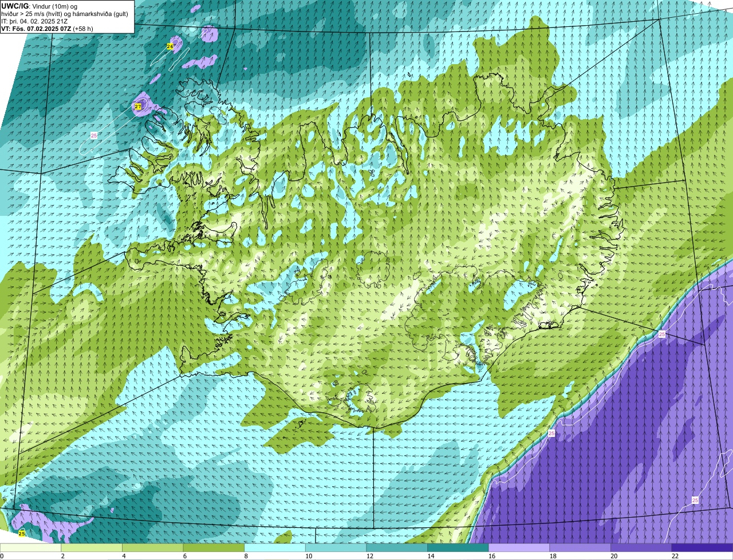
Task: Click the legend scale value 4
Action: (124, 556)
